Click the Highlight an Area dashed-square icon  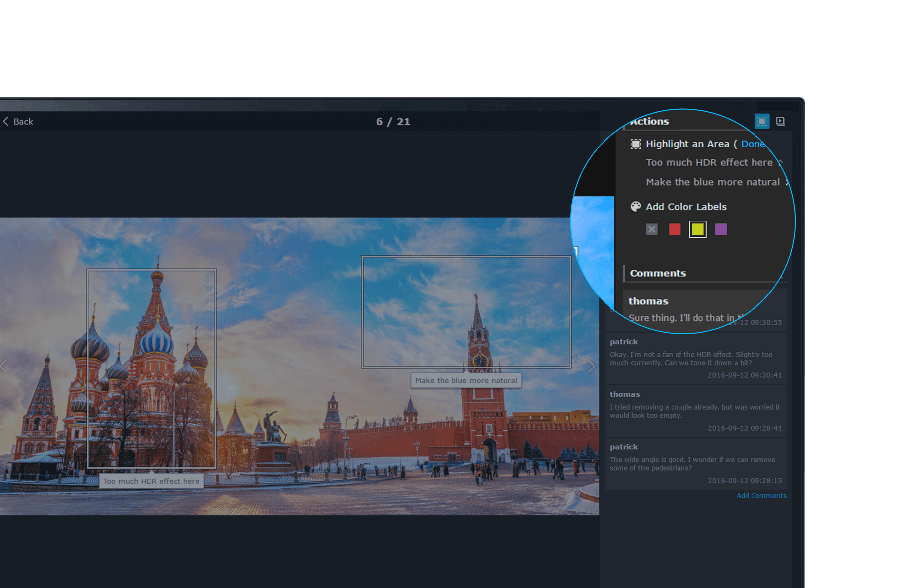click(635, 144)
